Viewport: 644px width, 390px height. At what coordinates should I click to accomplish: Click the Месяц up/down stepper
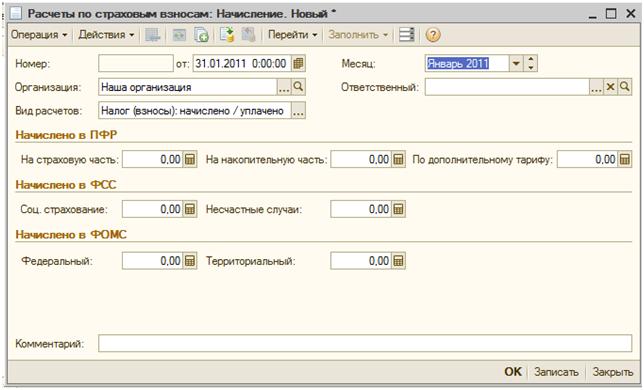pos(530,63)
